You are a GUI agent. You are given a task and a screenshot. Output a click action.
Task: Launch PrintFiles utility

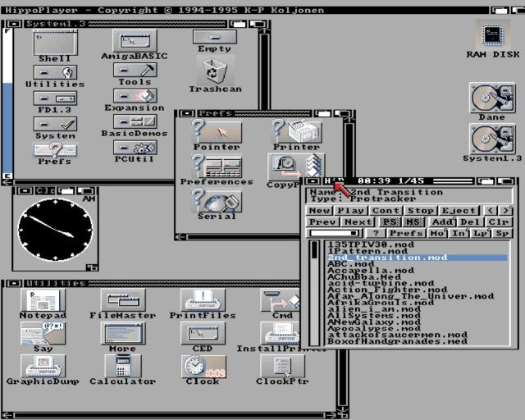[203, 300]
